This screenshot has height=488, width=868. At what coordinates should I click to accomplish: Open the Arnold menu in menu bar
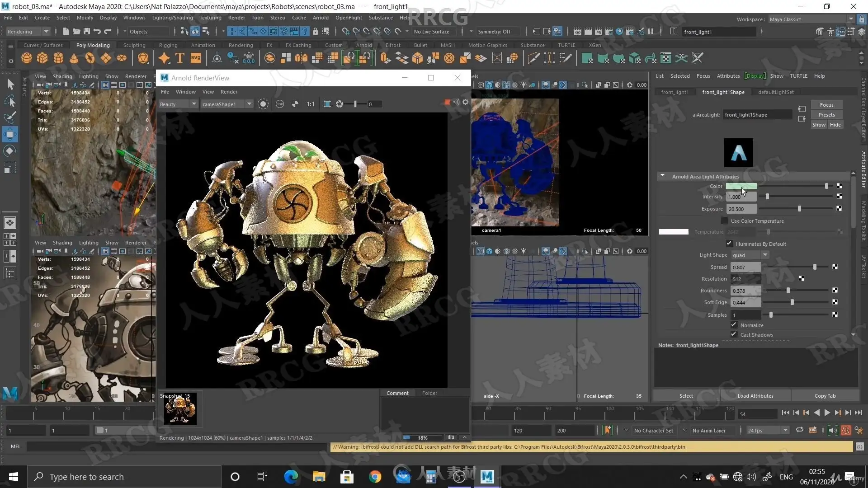click(x=321, y=18)
